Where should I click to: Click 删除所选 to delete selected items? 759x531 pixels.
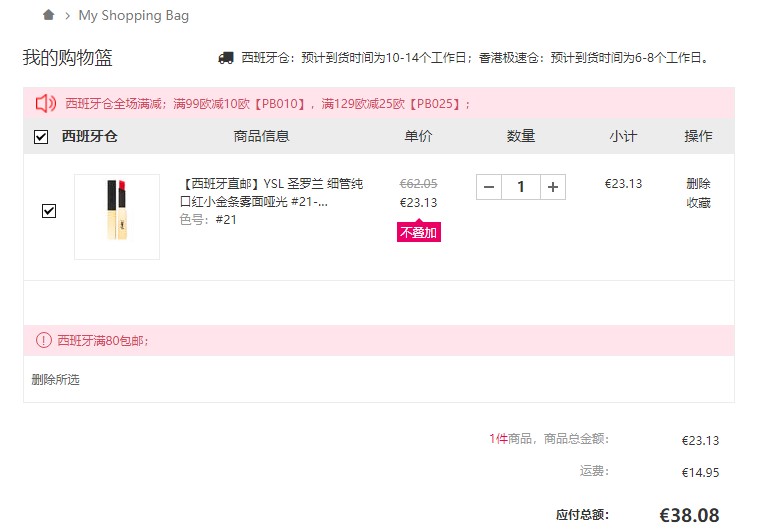[56, 379]
